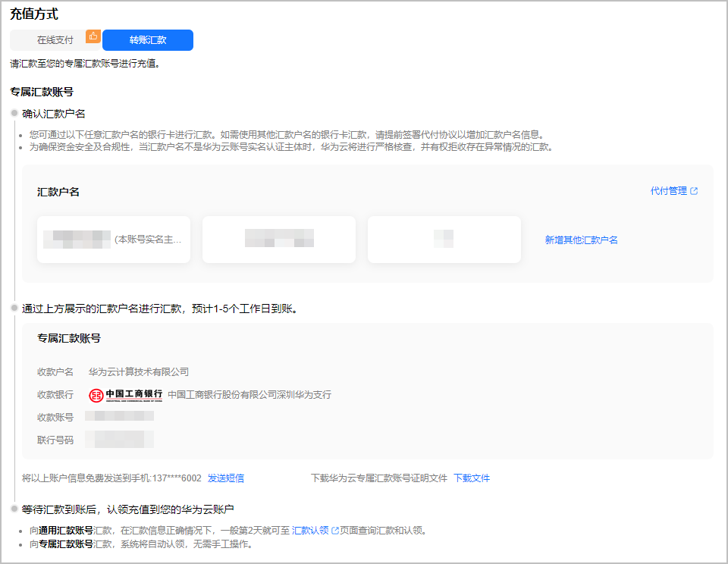Viewport: 728px width, 564px height.
Task: Click the 充值方式 heading
Action: point(34,14)
